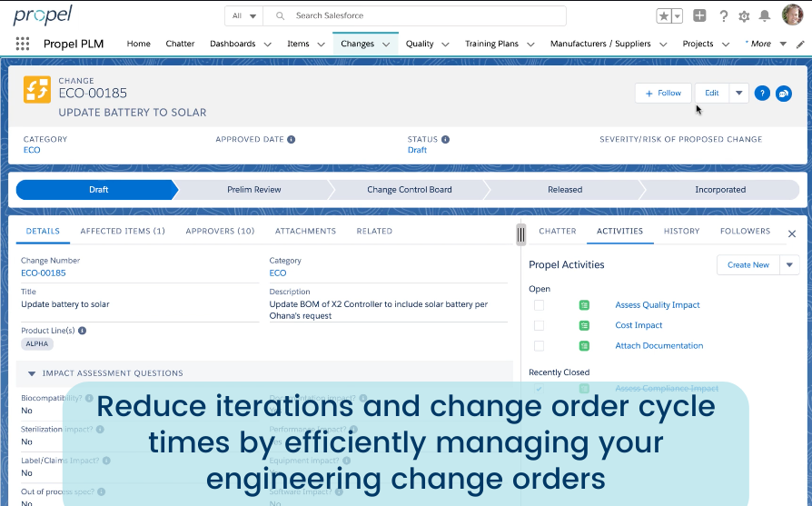Screen dimensions: 812x506
Task: Click the Create New button
Action: 748,264
